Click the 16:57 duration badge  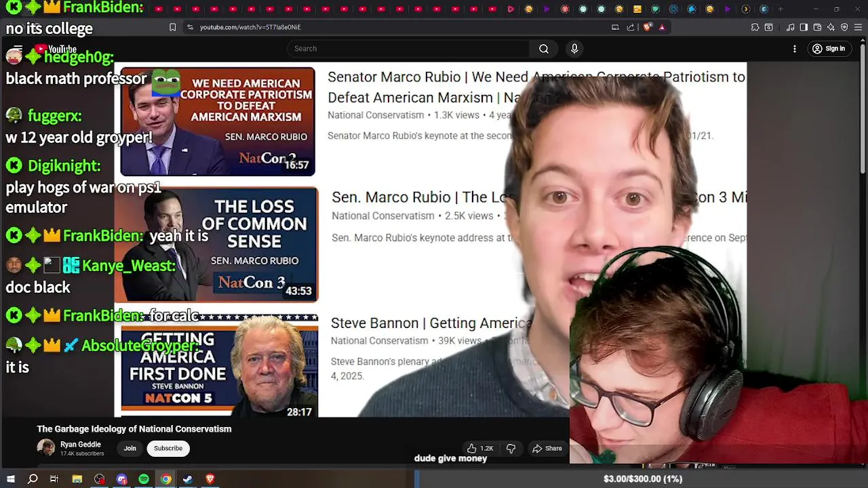pyautogui.click(x=296, y=165)
